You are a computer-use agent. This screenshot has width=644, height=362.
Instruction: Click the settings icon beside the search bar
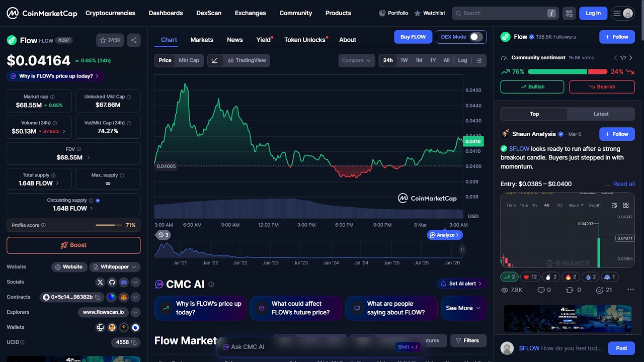pyautogui.click(x=569, y=13)
